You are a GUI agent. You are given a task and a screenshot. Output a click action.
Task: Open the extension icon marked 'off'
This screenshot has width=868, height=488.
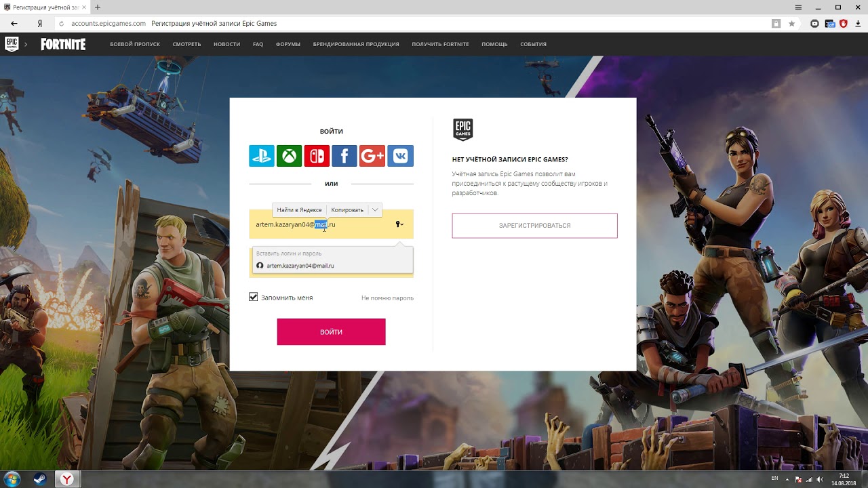point(829,23)
